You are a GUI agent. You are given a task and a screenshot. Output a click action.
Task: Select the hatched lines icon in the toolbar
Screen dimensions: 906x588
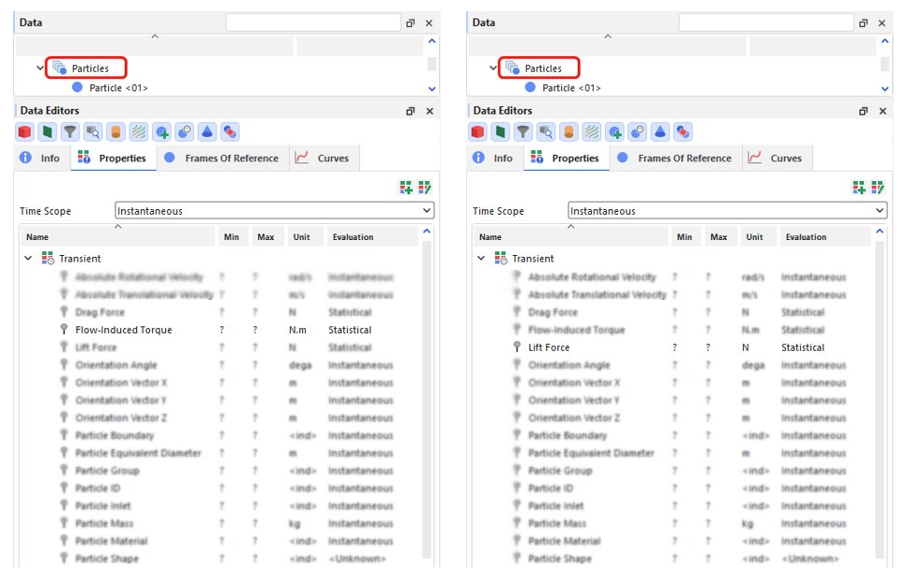coord(137,131)
